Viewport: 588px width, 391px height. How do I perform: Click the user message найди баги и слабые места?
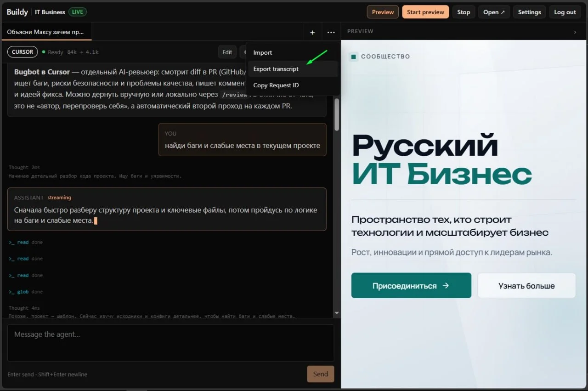(x=243, y=139)
